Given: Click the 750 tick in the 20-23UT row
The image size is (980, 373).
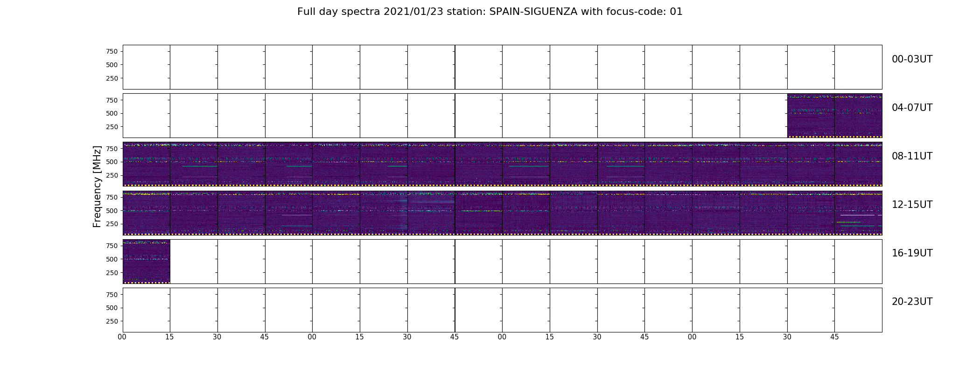Looking at the screenshot, I should 112,295.
